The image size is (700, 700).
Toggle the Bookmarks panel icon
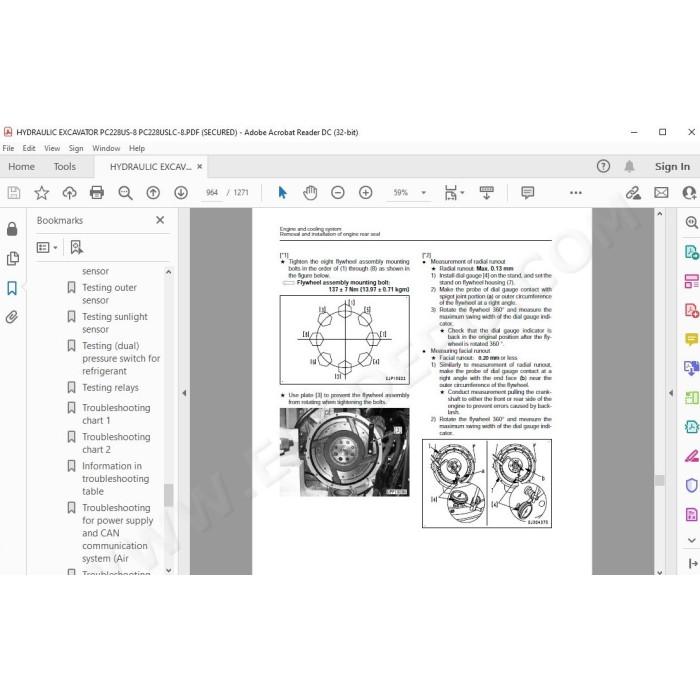tap(12, 288)
